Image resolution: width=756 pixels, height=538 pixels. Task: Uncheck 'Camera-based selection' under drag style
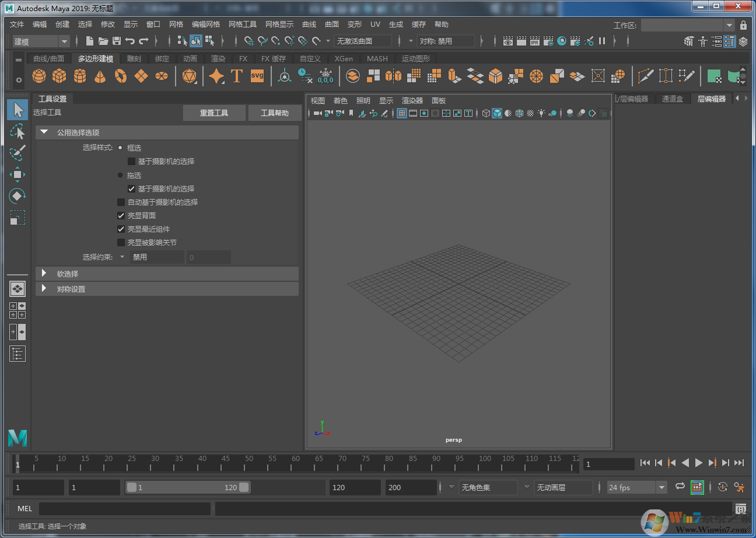(x=132, y=188)
